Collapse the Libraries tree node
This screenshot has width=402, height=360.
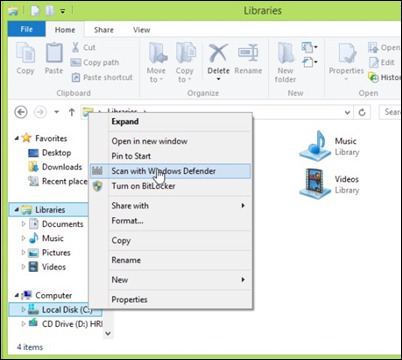17,210
